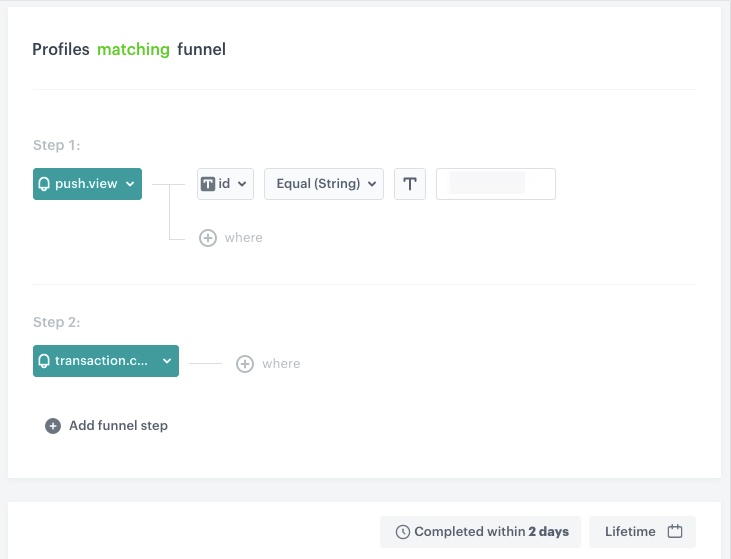
Task: Click the bell icon on push.view event
Action: click(x=44, y=184)
